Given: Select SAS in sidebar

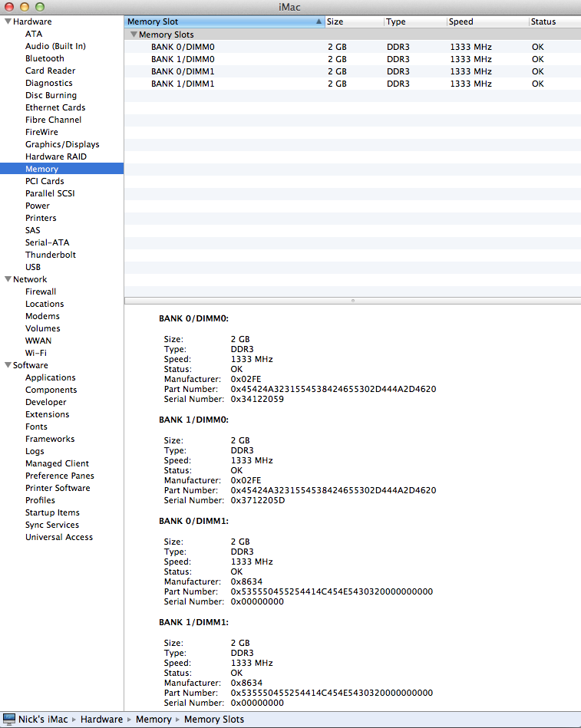Looking at the screenshot, I should tap(32, 230).
